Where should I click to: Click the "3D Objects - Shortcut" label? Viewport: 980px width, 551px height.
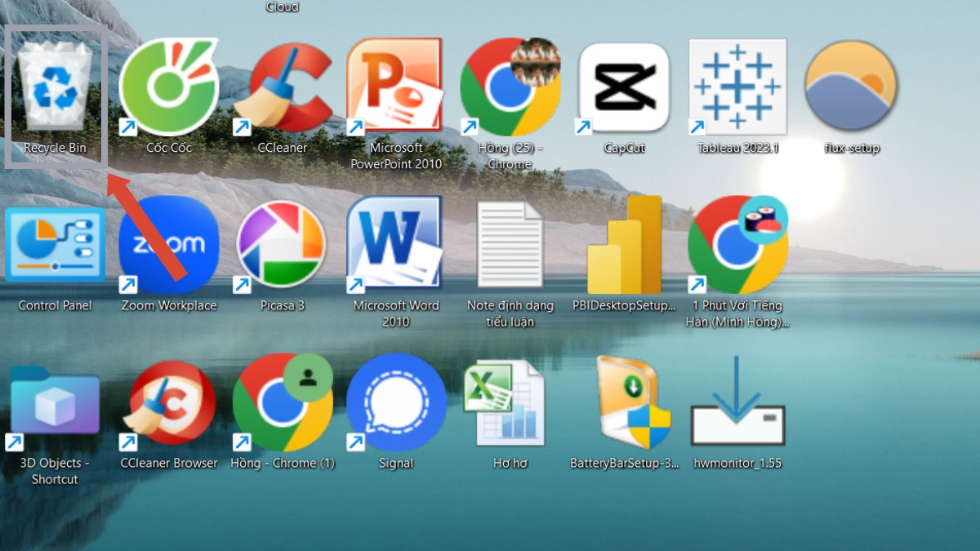(x=55, y=471)
